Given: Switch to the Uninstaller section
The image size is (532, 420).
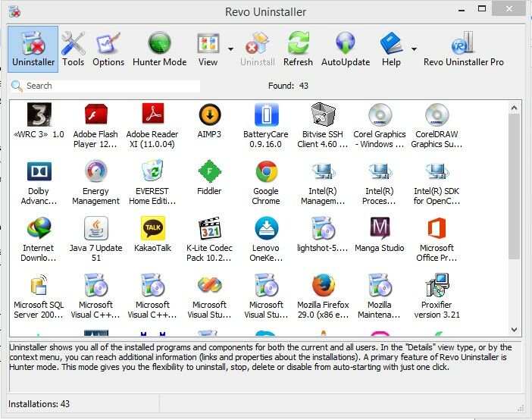Looking at the screenshot, I should click(33, 49).
